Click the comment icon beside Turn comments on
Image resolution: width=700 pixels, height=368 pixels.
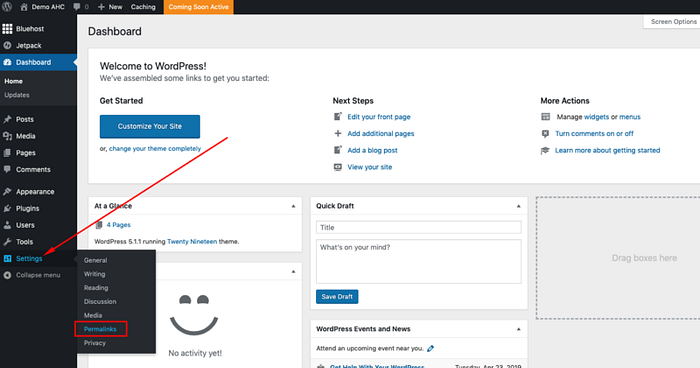coord(545,134)
